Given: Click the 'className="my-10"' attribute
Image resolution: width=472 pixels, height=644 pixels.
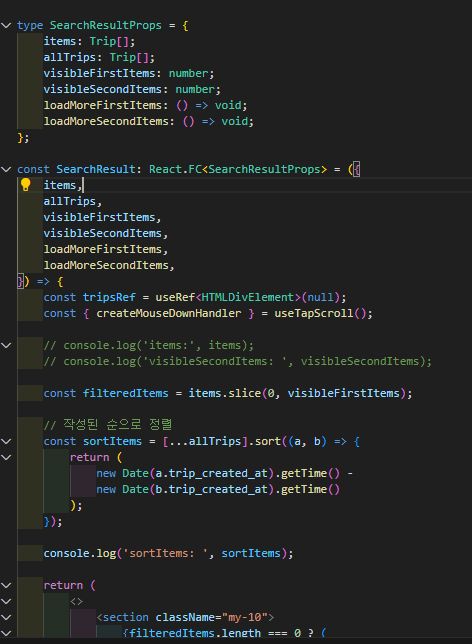Looking at the screenshot, I should point(211,618).
